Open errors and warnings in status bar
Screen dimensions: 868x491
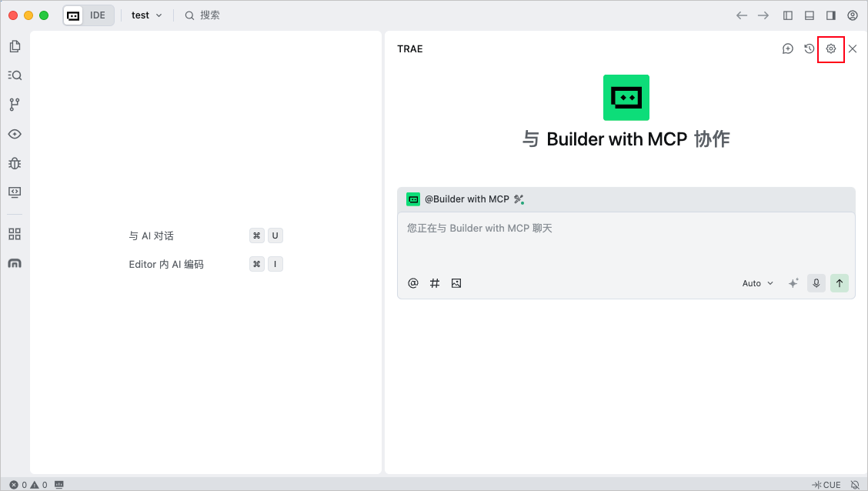pyautogui.click(x=28, y=485)
